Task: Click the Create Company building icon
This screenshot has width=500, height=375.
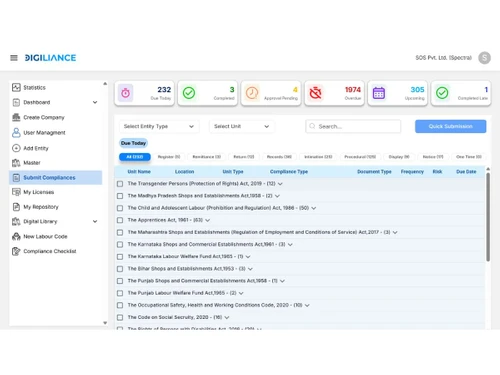Action: (16, 117)
